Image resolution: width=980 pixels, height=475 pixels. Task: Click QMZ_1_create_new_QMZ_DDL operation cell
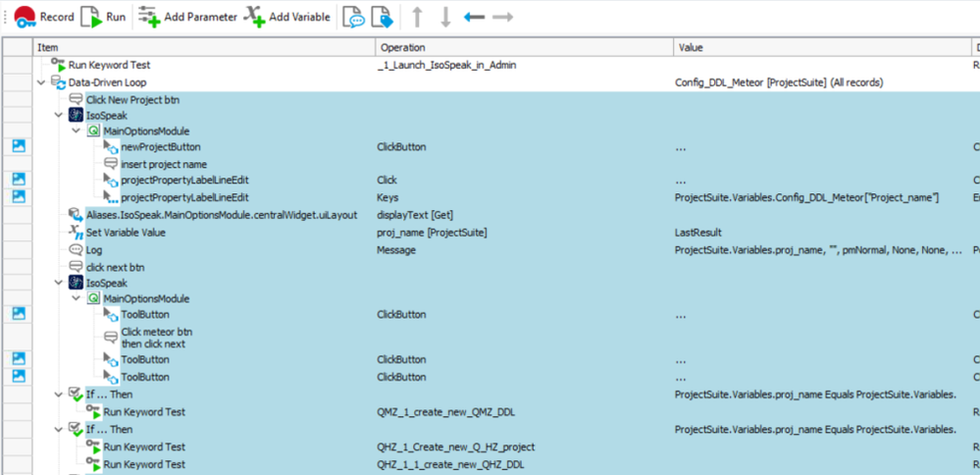(447, 412)
